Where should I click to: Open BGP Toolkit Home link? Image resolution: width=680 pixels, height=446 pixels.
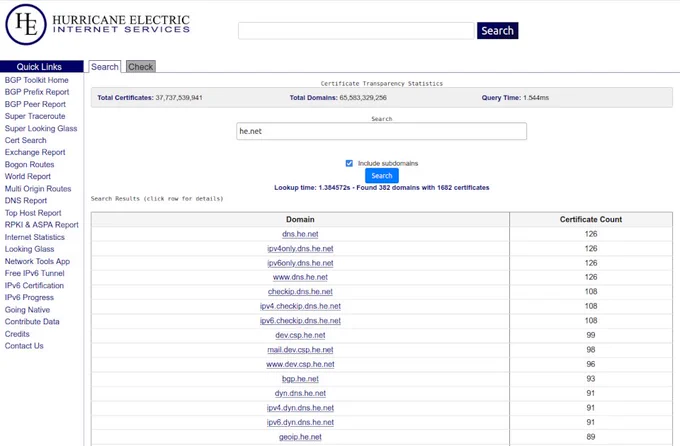point(36,80)
